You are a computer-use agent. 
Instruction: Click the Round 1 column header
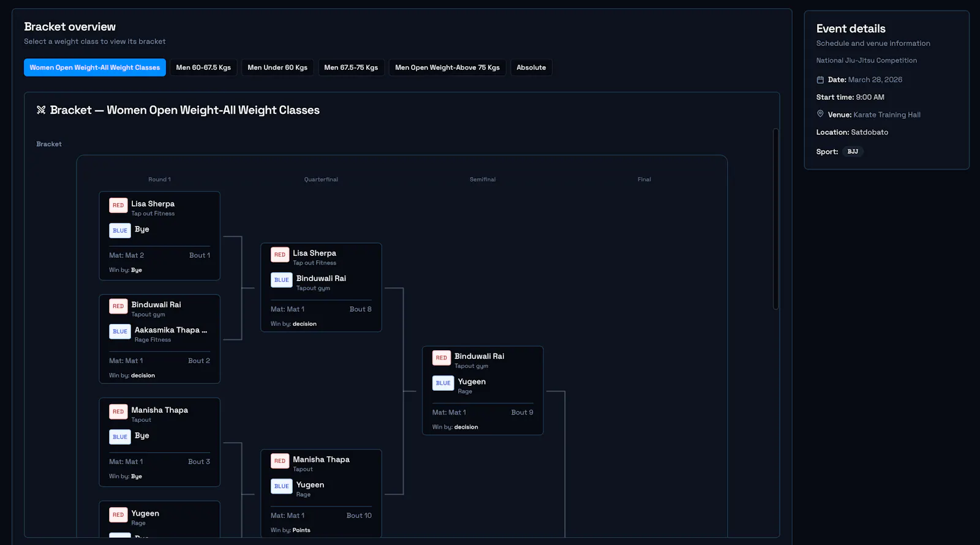tap(159, 179)
